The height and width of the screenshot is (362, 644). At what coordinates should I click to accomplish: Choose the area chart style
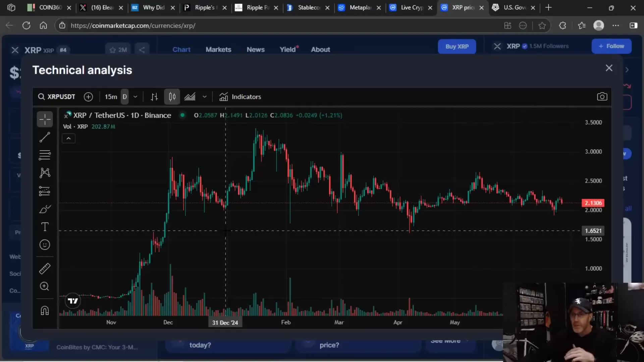coord(190,97)
